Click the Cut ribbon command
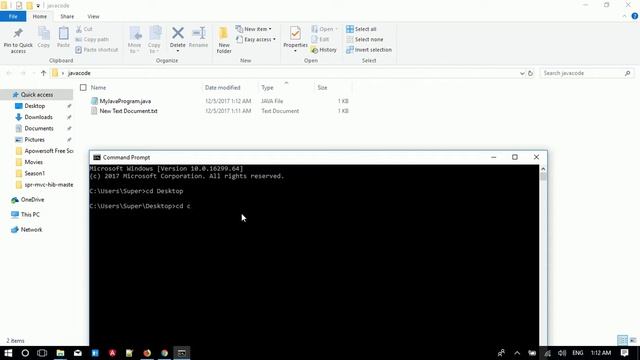640x360 pixels. pos(84,29)
